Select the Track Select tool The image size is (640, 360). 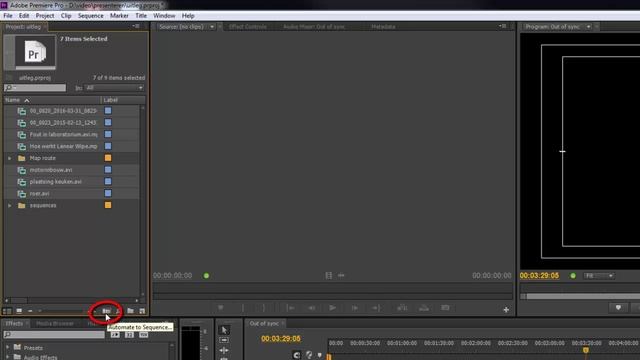pos(224,340)
